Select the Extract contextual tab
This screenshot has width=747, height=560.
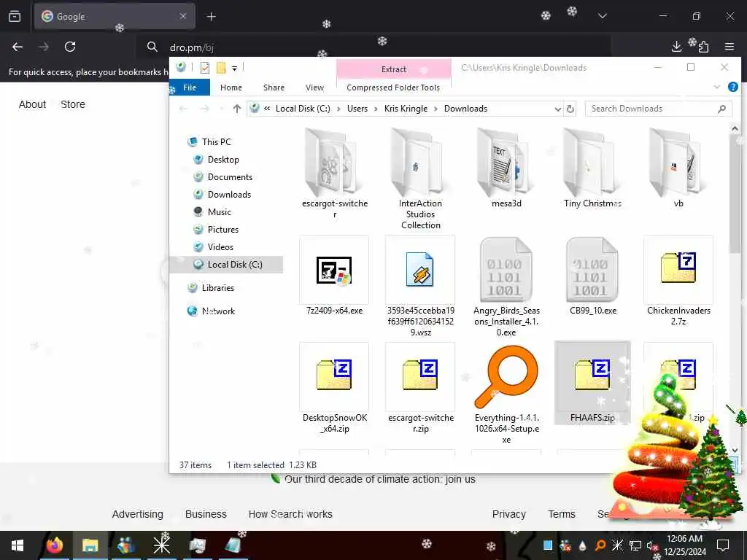point(394,69)
